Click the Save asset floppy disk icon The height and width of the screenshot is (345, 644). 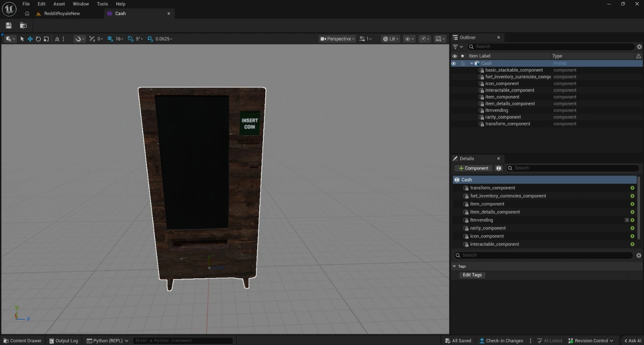[8, 26]
